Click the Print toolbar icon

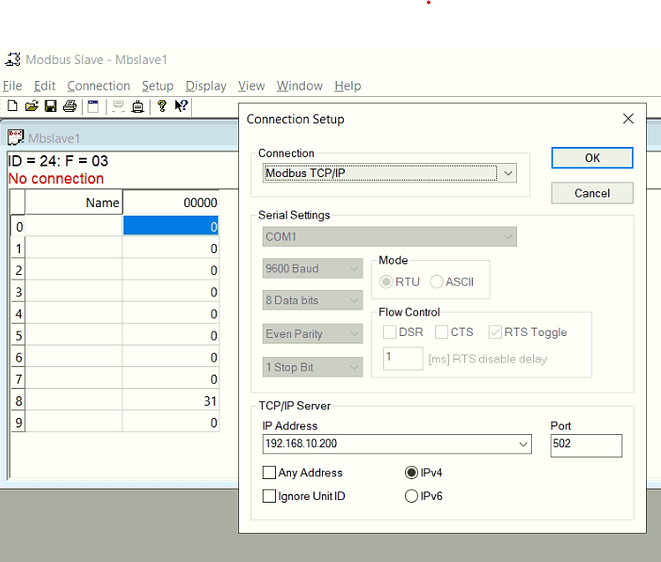(x=70, y=106)
